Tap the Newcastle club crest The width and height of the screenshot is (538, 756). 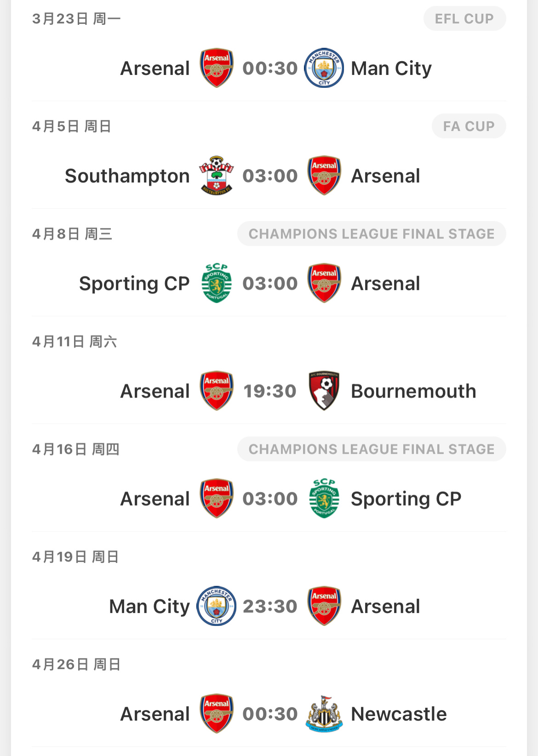(x=324, y=714)
